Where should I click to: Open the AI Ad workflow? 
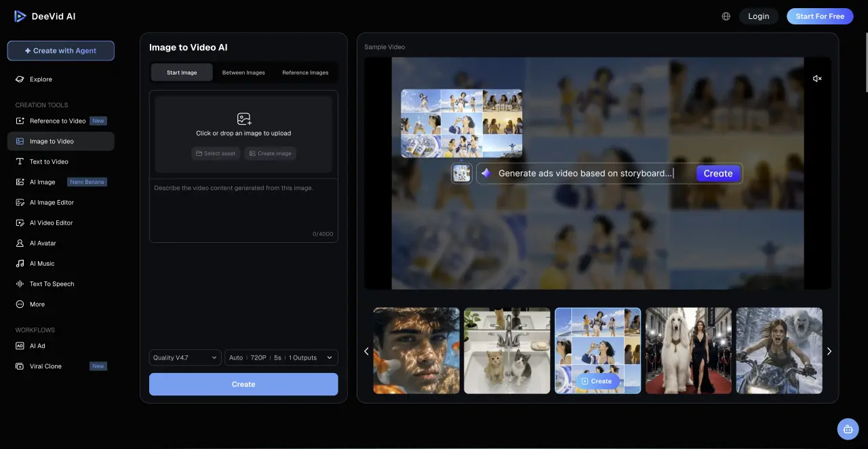click(x=61, y=346)
